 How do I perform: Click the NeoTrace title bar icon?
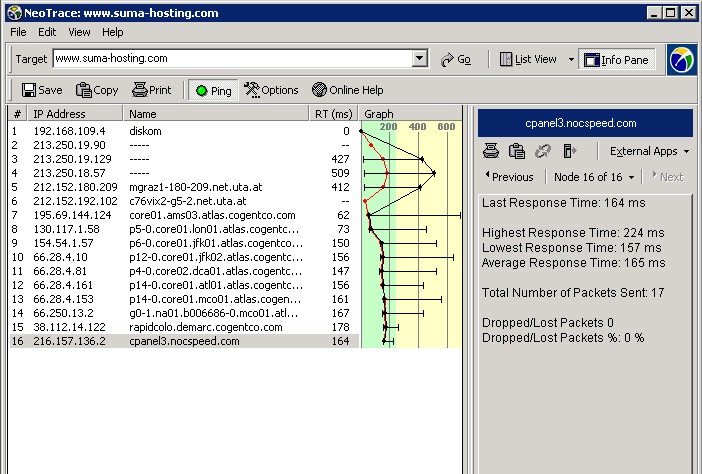point(14,13)
